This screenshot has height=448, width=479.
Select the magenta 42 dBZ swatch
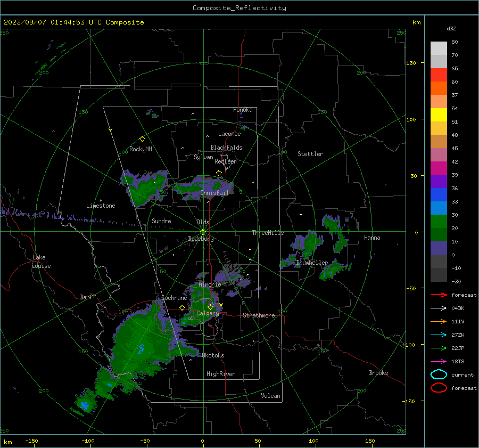439,168
